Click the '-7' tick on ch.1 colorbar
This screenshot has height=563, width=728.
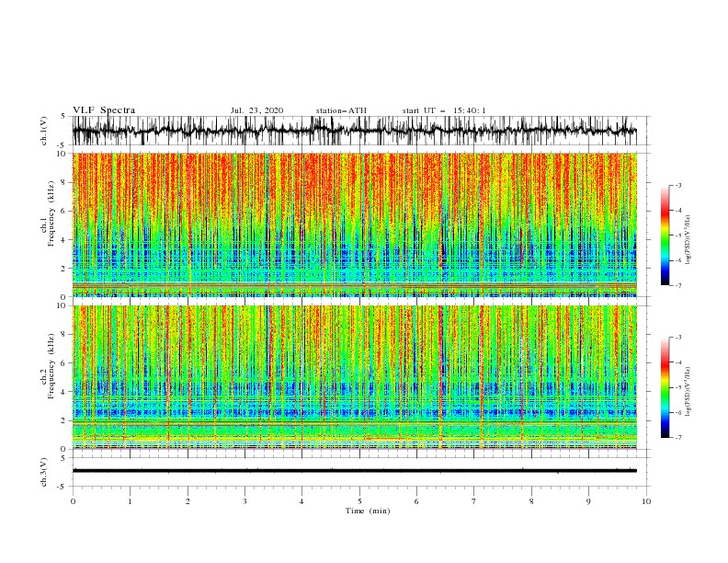678,285
